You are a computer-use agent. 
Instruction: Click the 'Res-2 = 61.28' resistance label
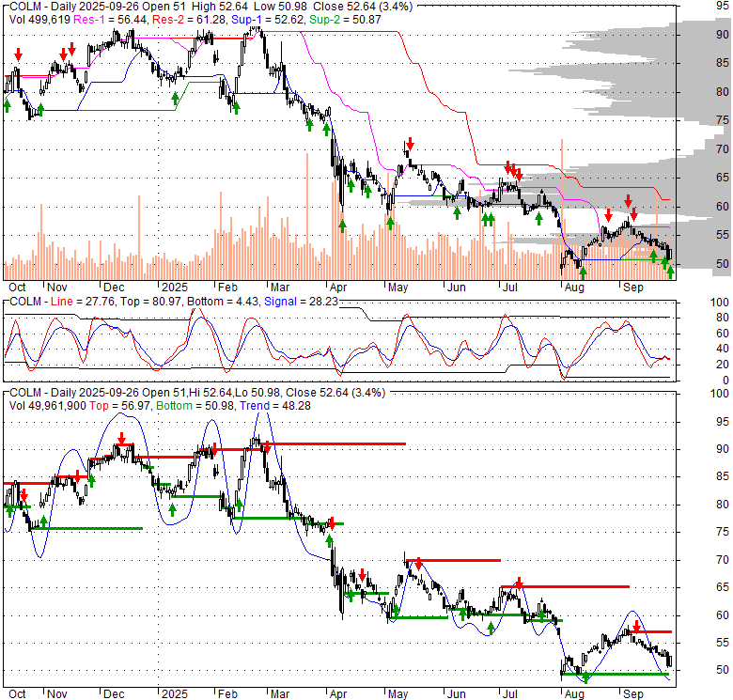[190, 20]
